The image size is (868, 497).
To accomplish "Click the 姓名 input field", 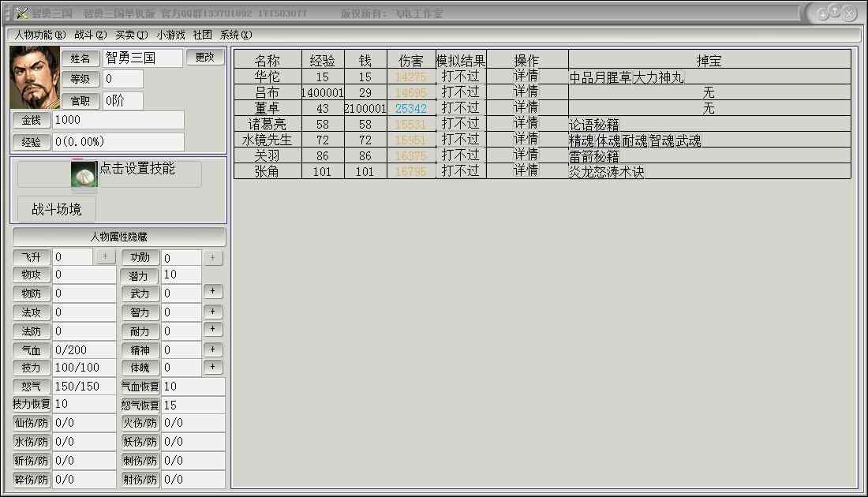I will pos(143,58).
